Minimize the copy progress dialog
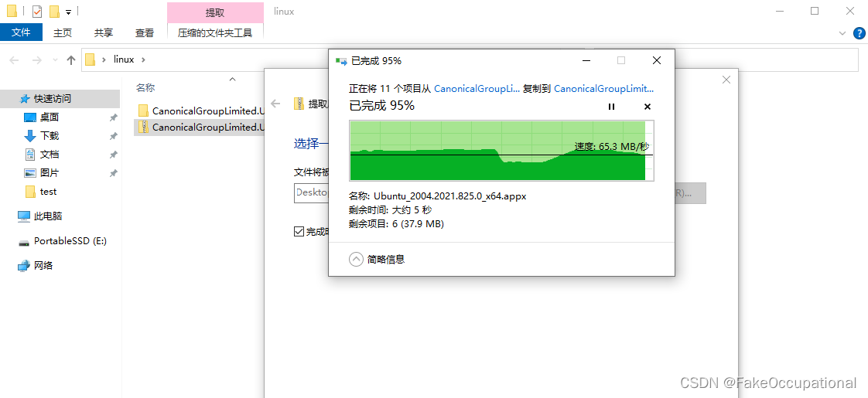Screen dimensions: 868x398 [x=586, y=61]
